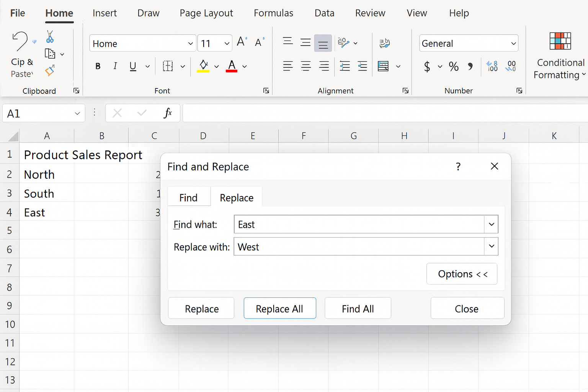Expand the underline style dropdown arrow
This screenshot has height=392, width=588.
point(147,67)
